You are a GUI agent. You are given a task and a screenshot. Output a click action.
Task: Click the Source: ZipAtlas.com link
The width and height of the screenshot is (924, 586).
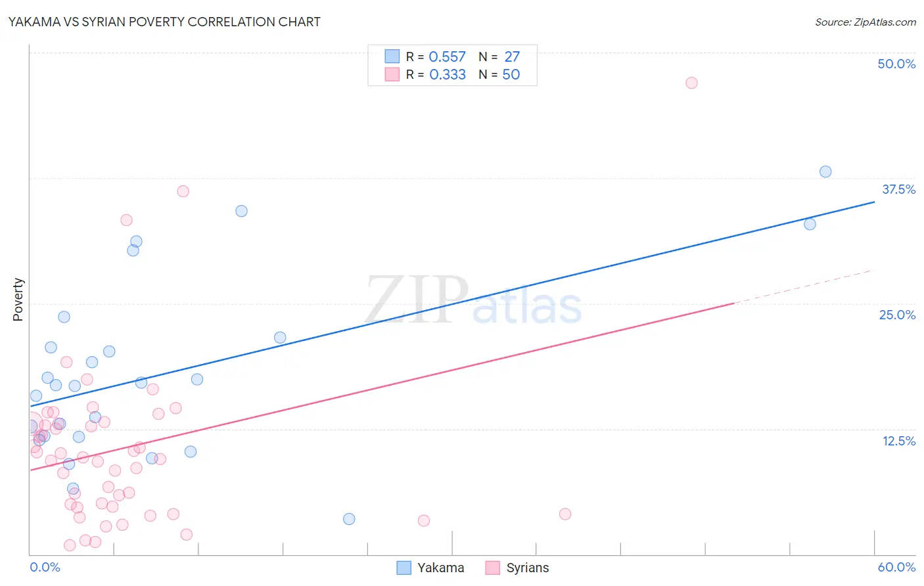pos(866,22)
